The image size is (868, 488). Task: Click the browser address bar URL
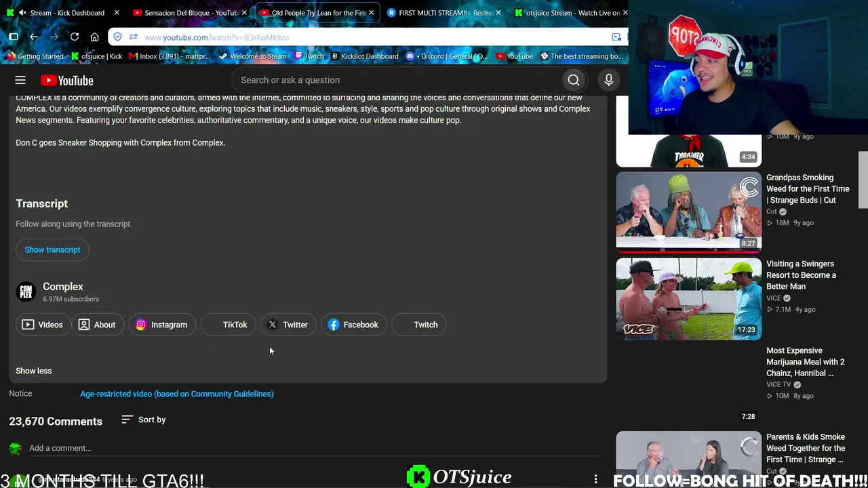pyautogui.click(x=217, y=37)
